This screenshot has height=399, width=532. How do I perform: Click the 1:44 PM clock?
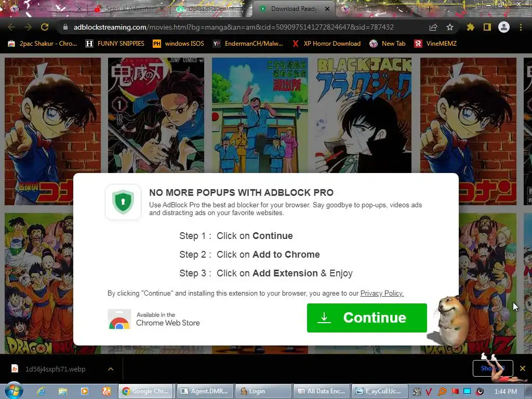click(506, 392)
